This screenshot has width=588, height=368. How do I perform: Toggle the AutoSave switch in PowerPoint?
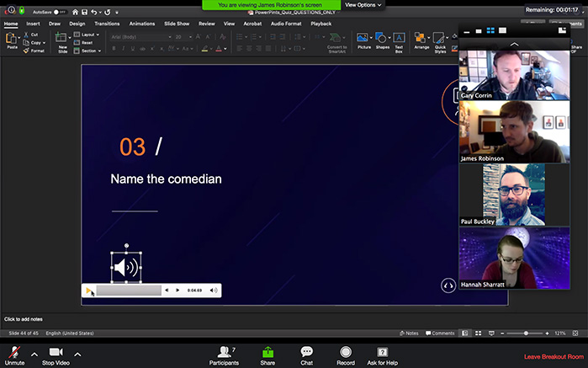pyautogui.click(x=60, y=12)
